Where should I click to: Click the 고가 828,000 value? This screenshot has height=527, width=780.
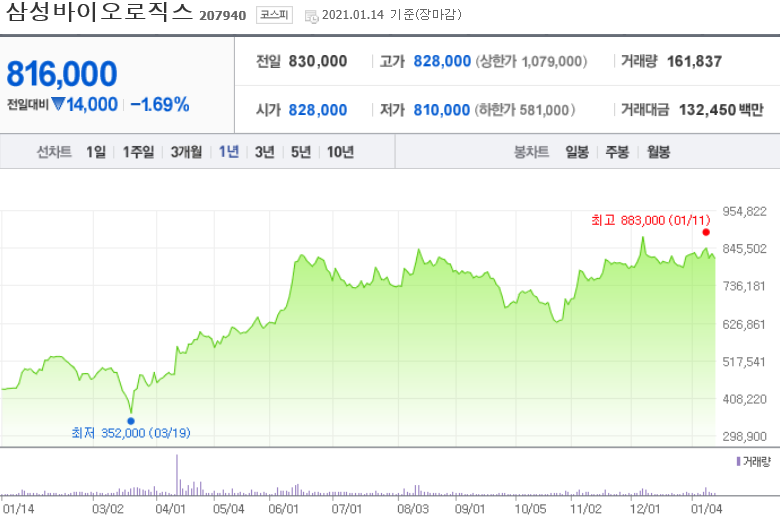(442, 61)
